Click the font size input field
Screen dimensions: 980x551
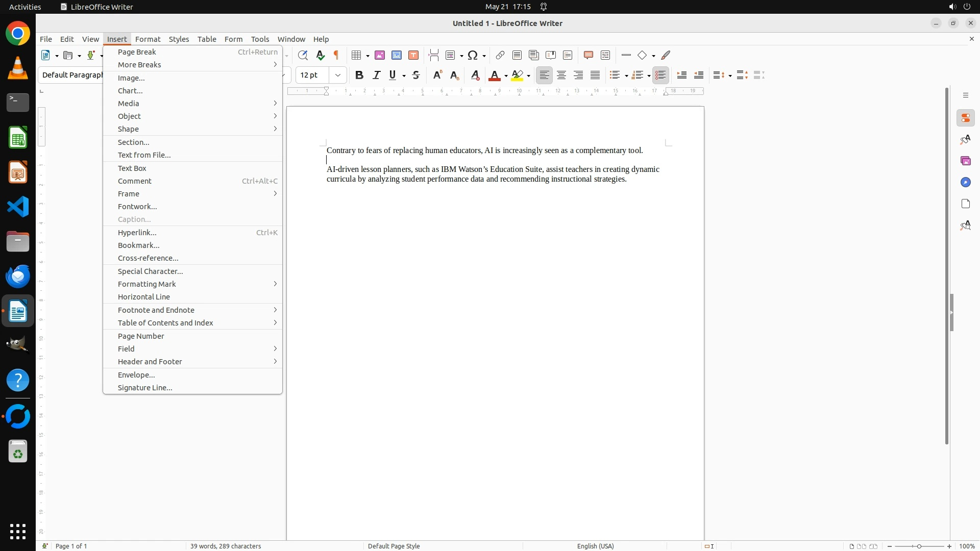tap(312, 75)
